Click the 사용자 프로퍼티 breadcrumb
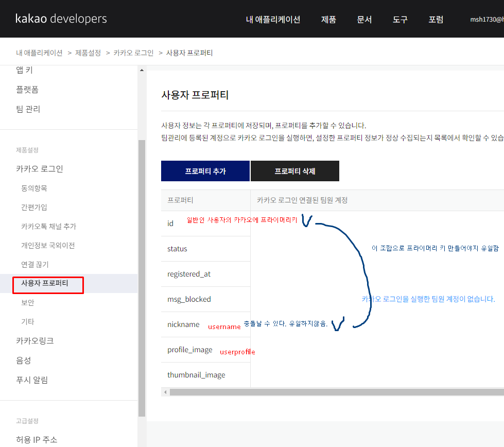The image size is (504, 447). 189,53
